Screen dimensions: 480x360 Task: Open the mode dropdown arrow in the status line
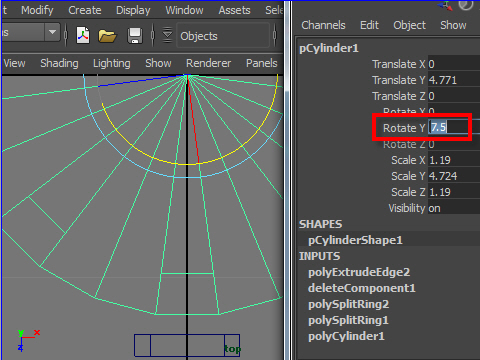[52, 32]
